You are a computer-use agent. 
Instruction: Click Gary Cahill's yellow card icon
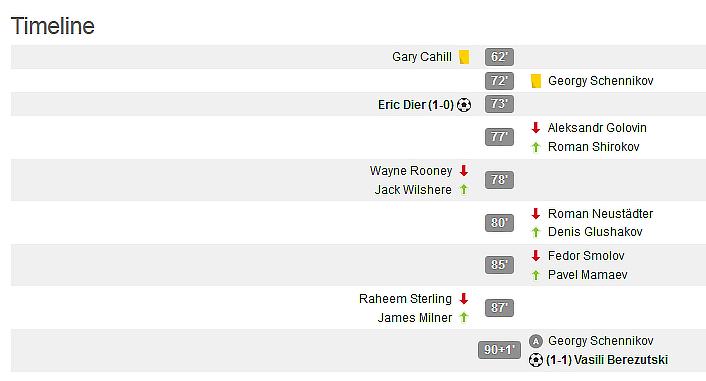(x=464, y=57)
